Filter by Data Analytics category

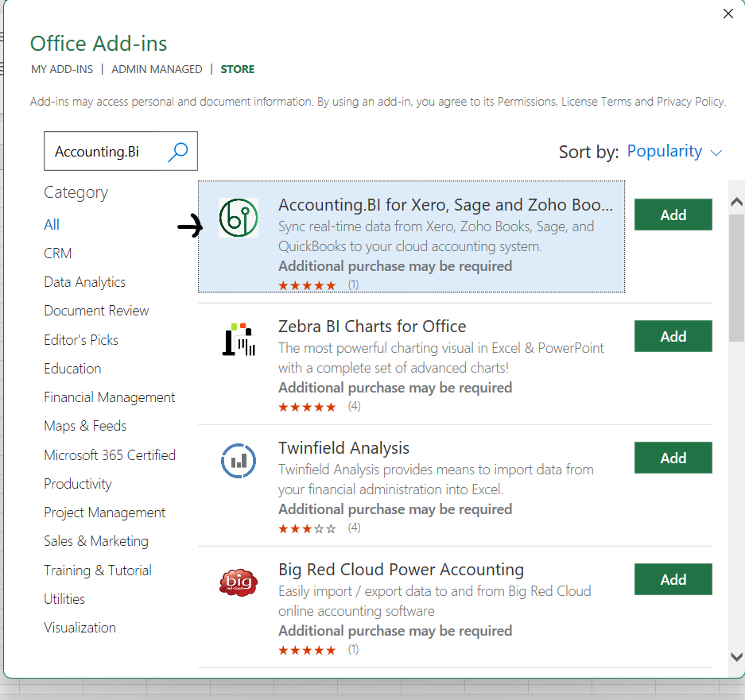84,282
